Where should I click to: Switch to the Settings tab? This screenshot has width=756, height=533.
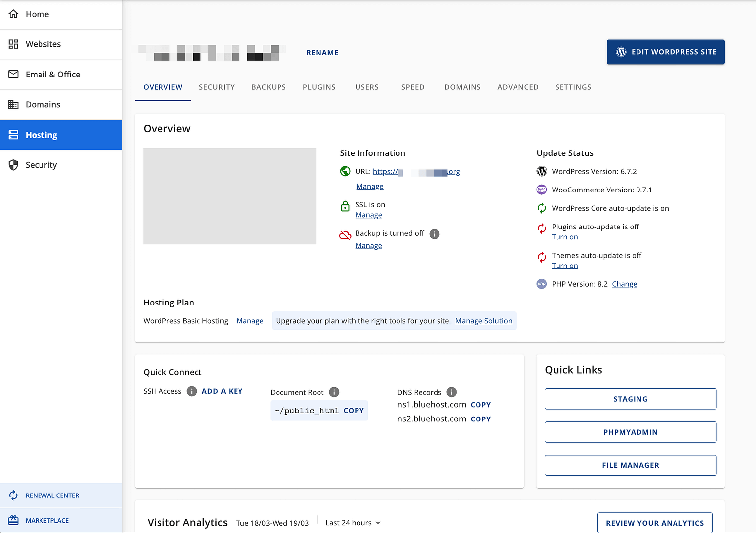click(x=573, y=87)
